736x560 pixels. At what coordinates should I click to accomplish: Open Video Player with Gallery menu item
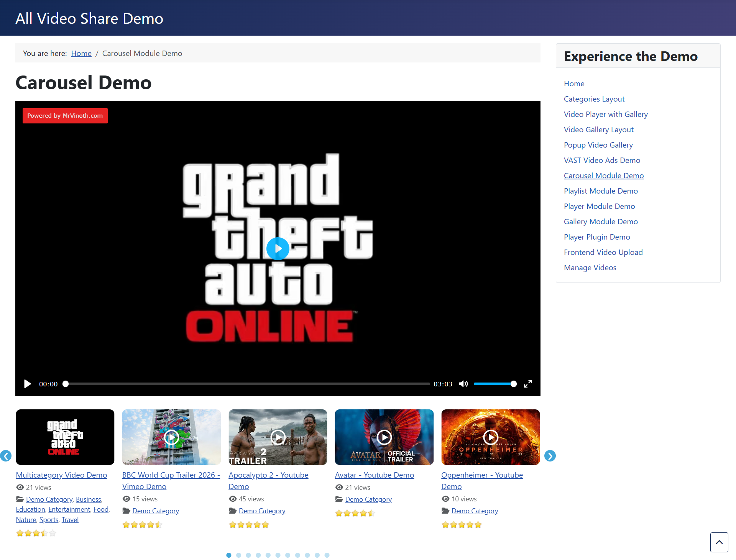coord(606,114)
